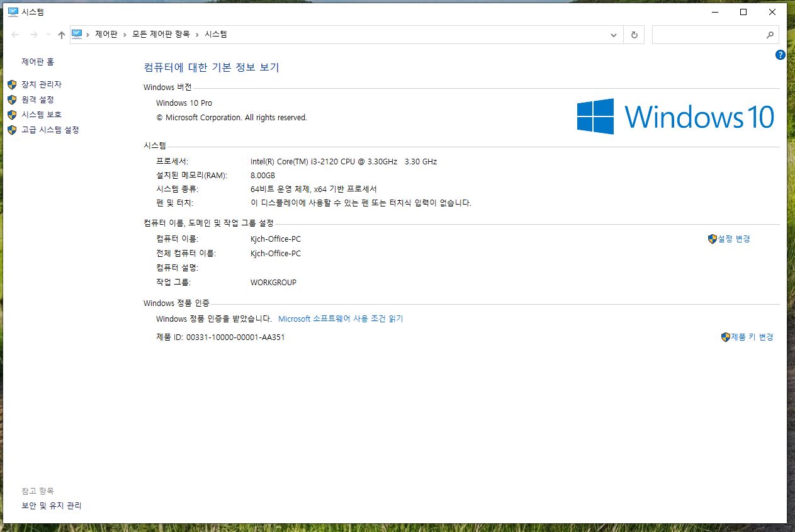Click the forward navigation arrow
Image resolution: width=795 pixels, height=532 pixels.
34,35
